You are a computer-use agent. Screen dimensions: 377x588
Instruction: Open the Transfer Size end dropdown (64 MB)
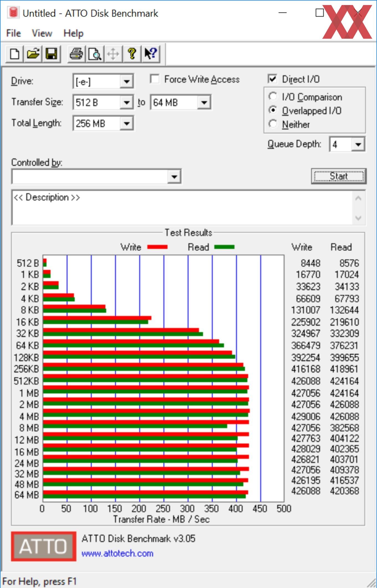pos(204,103)
